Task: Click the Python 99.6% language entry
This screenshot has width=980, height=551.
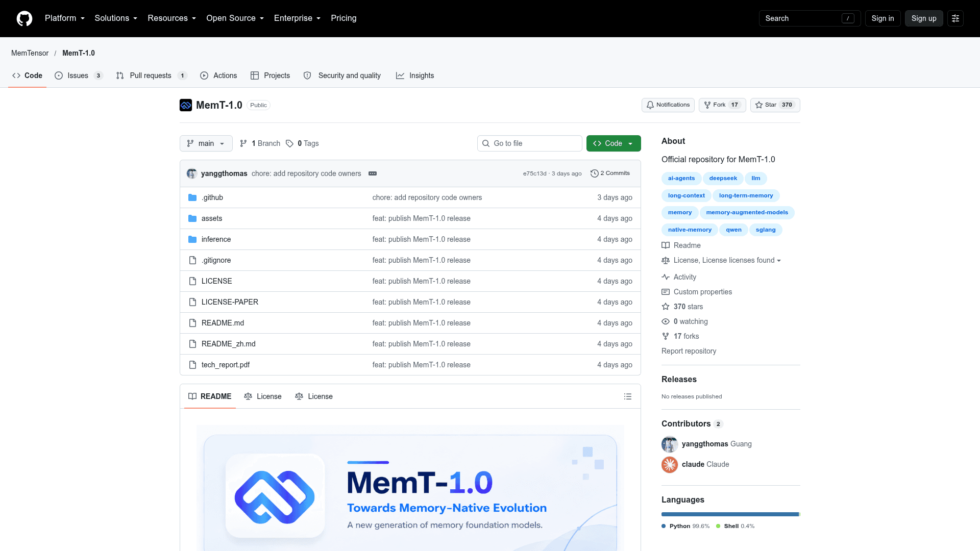Action: coord(685,526)
